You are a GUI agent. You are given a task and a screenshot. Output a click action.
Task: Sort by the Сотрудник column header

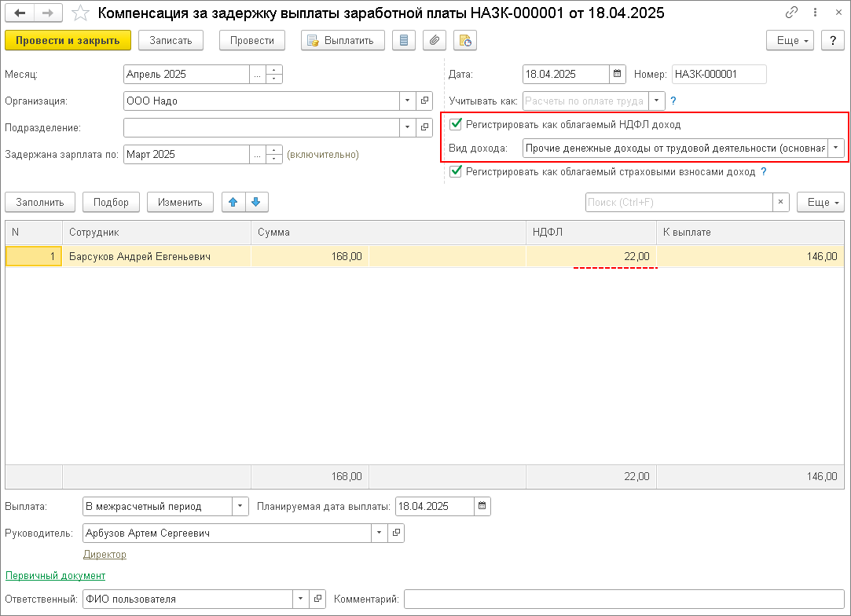[x=156, y=232]
